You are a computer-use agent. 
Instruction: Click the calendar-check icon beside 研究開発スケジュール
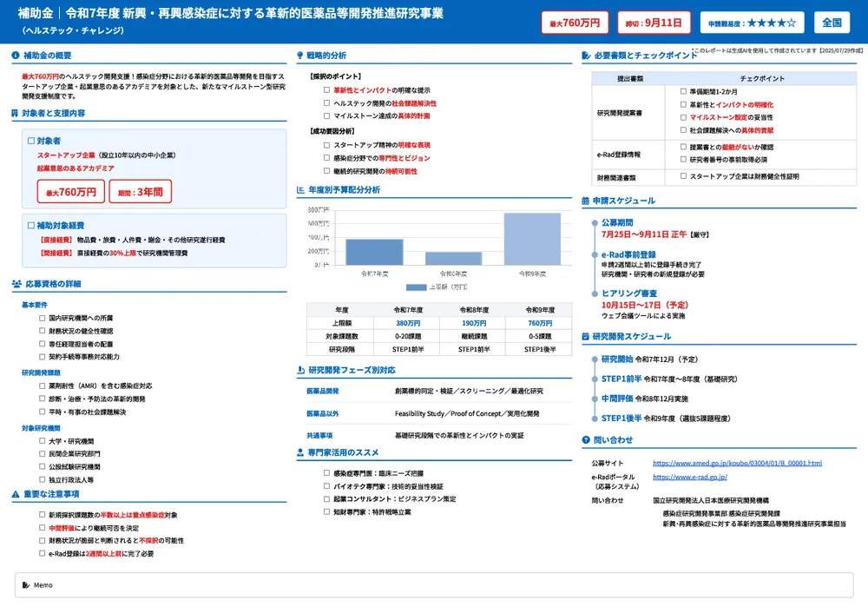586,336
